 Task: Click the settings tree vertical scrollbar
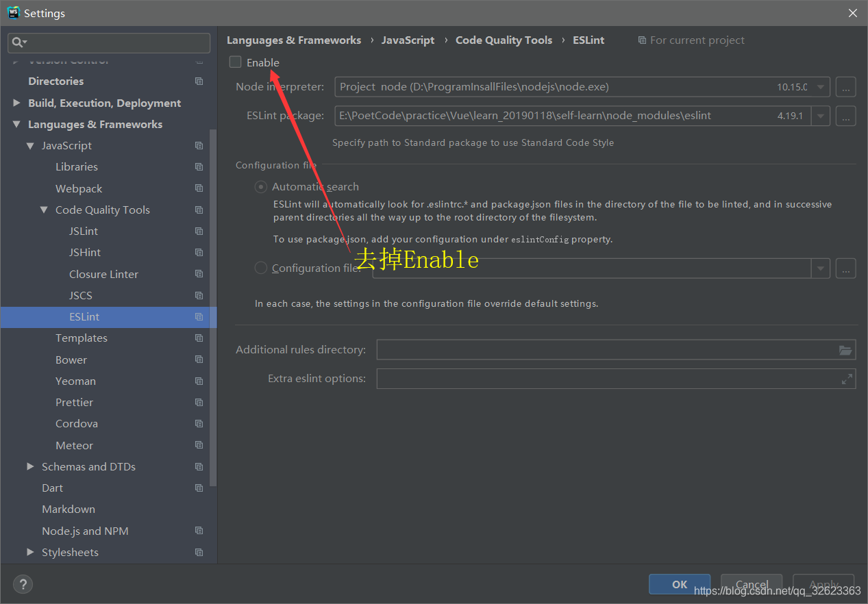[213, 307]
